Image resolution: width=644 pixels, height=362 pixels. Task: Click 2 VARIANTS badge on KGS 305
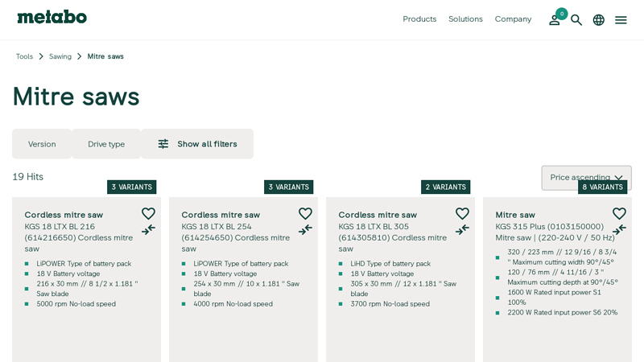point(445,187)
